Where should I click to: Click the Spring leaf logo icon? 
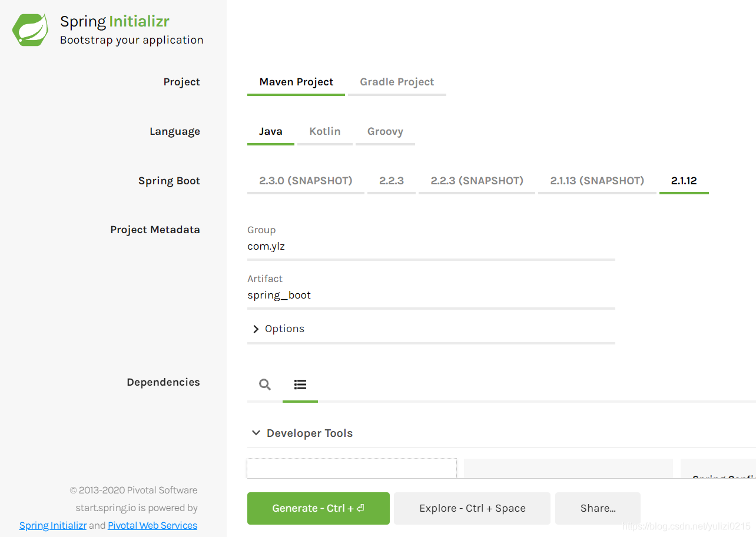click(31, 30)
